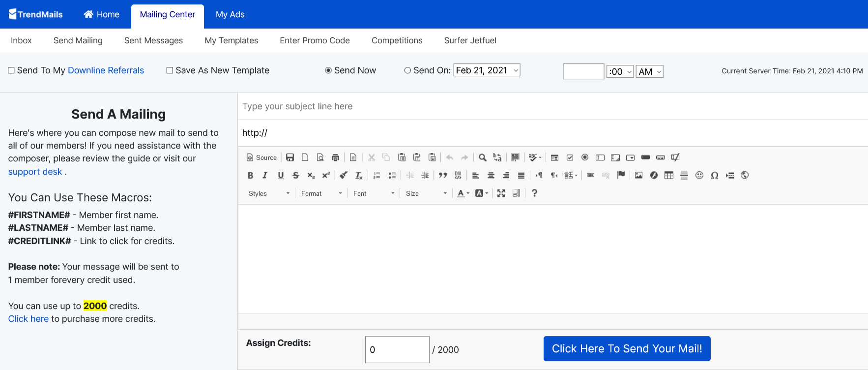Maximize the editor with the fullscreen icon
This screenshot has width=868, height=370.
(501, 193)
